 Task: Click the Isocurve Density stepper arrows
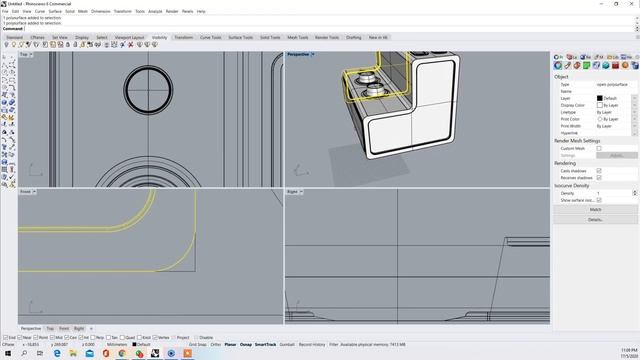click(635, 193)
